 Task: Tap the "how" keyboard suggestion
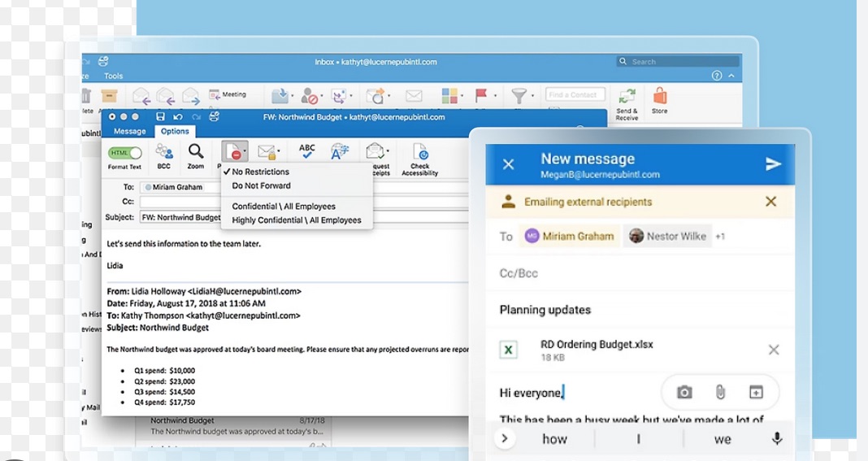pos(554,439)
